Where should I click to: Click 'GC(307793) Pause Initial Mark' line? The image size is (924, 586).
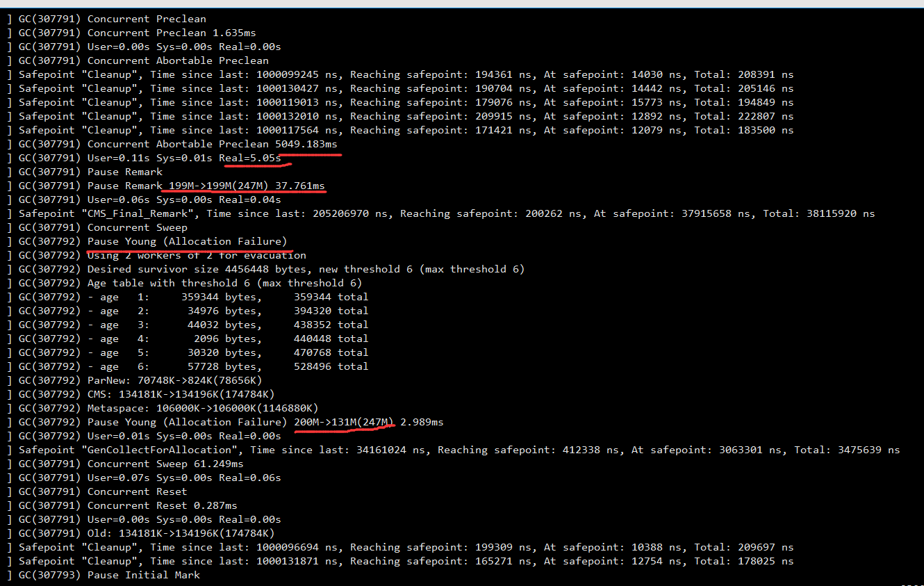point(104,575)
